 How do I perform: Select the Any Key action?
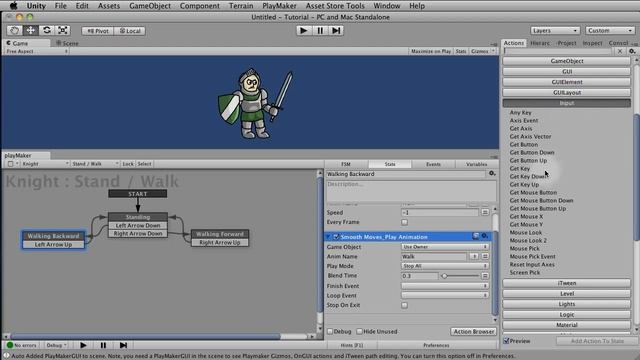520,113
